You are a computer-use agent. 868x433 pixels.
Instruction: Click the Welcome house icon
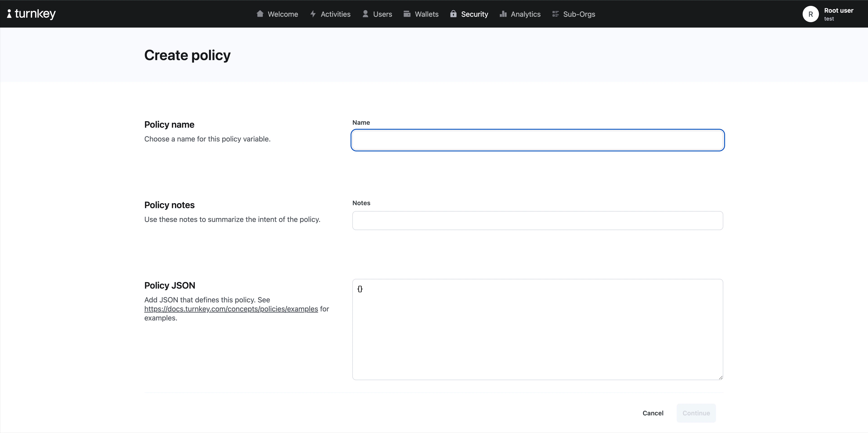[x=260, y=14]
